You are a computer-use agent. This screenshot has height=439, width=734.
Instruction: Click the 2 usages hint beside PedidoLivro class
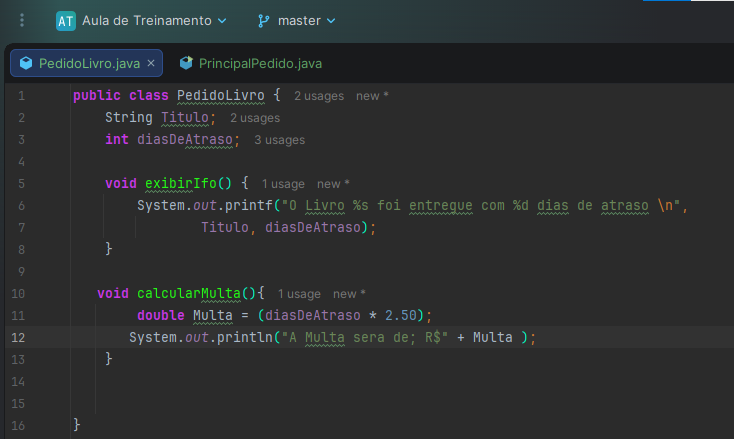[x=319, y=96]
